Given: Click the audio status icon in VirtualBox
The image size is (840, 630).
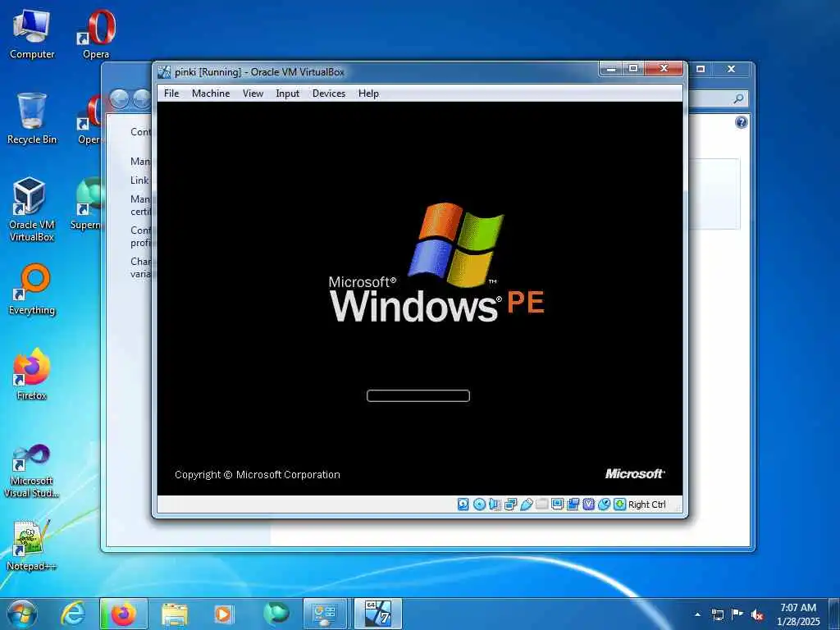Looking at the screenshot, I should click(x=495, y=504).
